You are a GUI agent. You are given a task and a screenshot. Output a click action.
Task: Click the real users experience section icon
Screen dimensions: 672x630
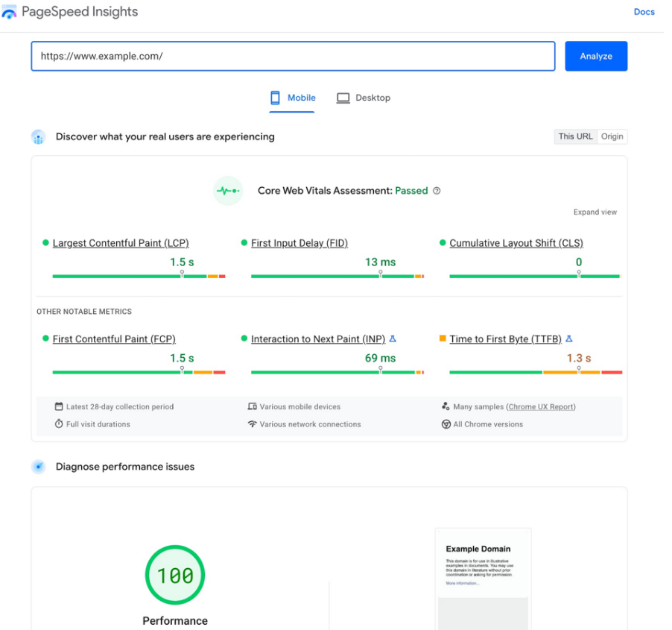click(x=39, y=137)
